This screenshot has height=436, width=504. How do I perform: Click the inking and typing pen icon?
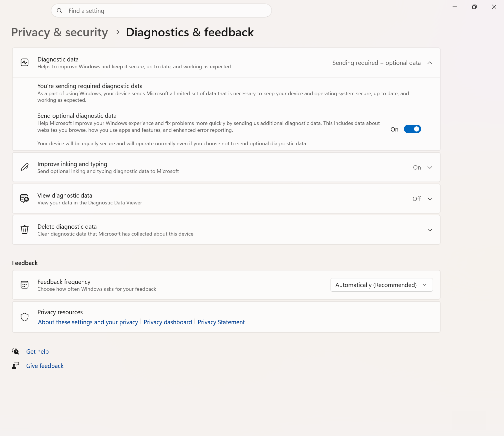[25, 167]
